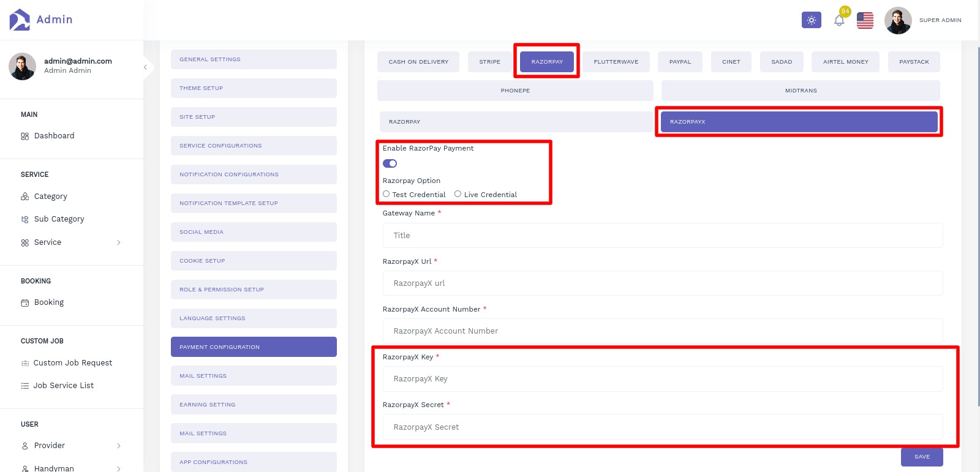Click the RazorpayX Account Number field
980x472 pixels.
663,331
